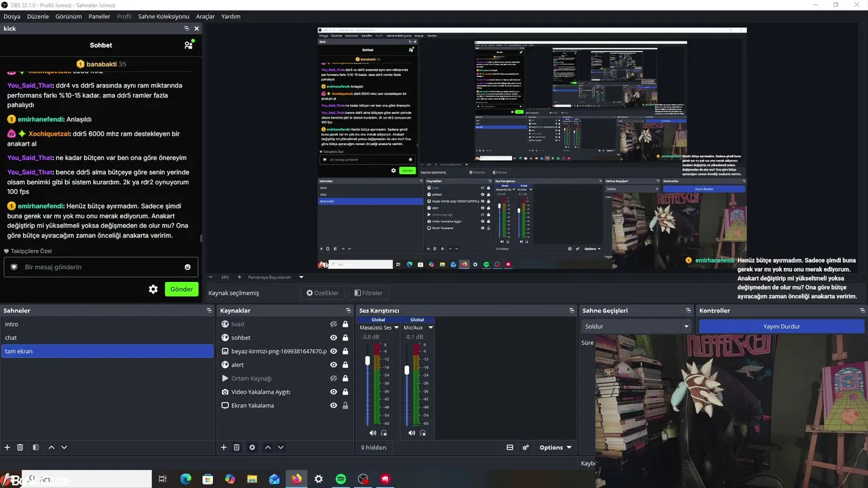Float the Ses Karıştırıcı dock panel
Viewport: 868px width, 488px height.
click(x=571, y=310)
